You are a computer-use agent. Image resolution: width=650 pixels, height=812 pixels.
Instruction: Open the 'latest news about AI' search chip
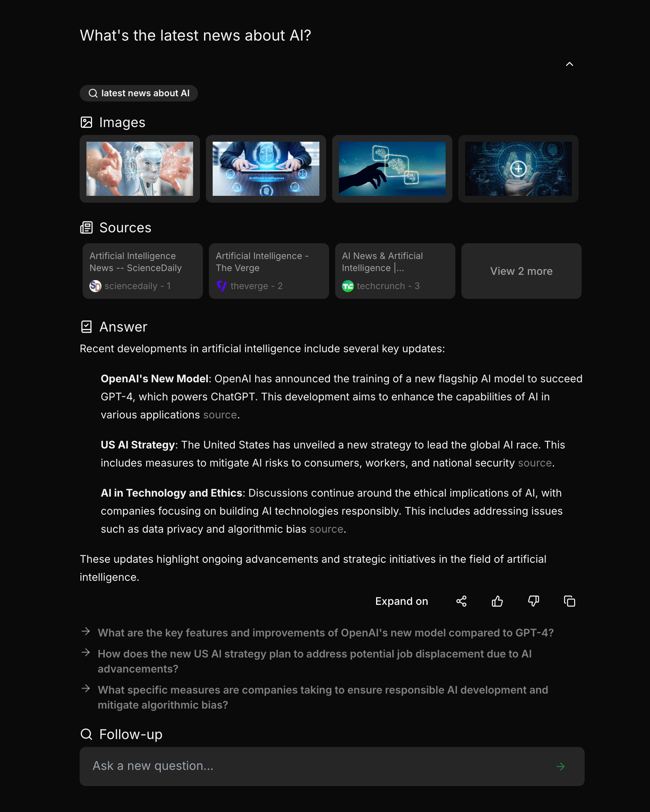139,93
